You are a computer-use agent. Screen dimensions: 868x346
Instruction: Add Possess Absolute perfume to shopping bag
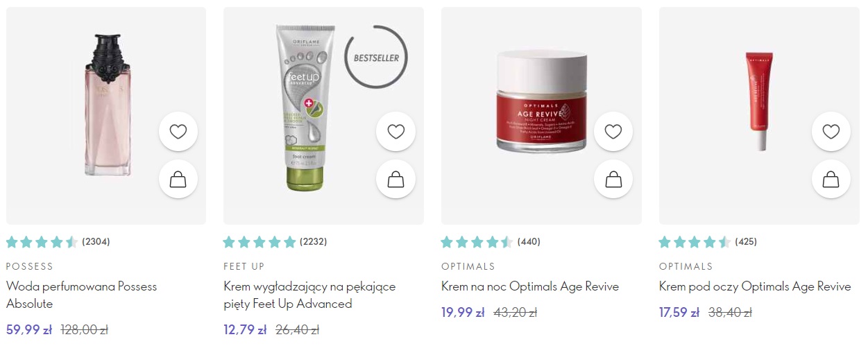coord(178,180)
